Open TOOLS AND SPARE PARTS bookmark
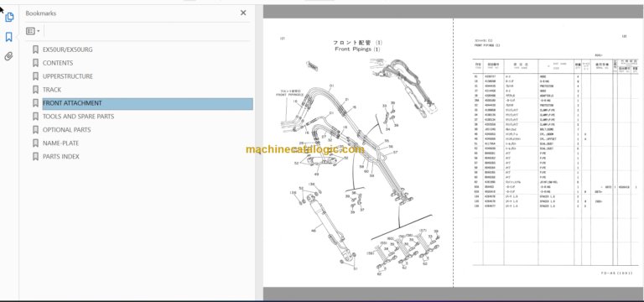 click(79, 117)
